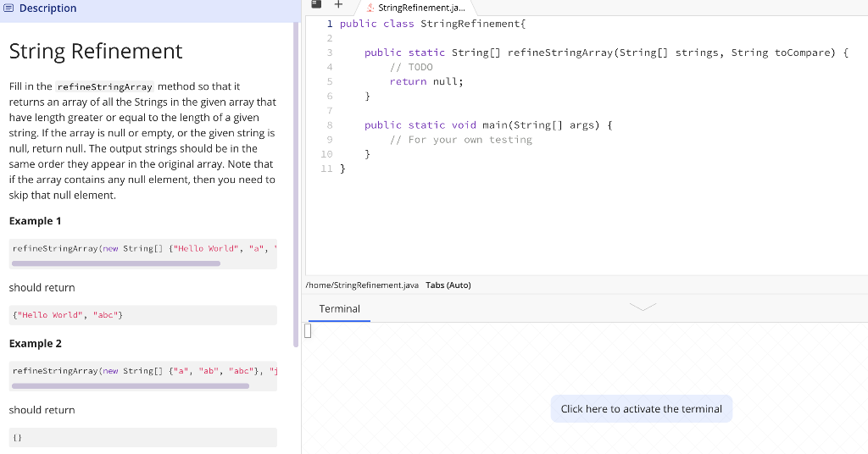Click the terminal cursor input area

309,330
